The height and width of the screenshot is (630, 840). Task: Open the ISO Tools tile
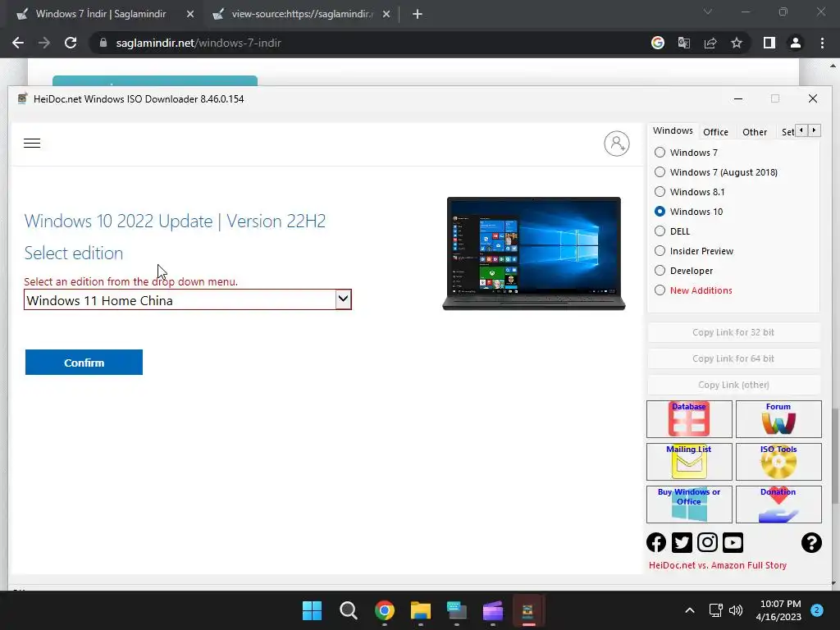(778, 461)
